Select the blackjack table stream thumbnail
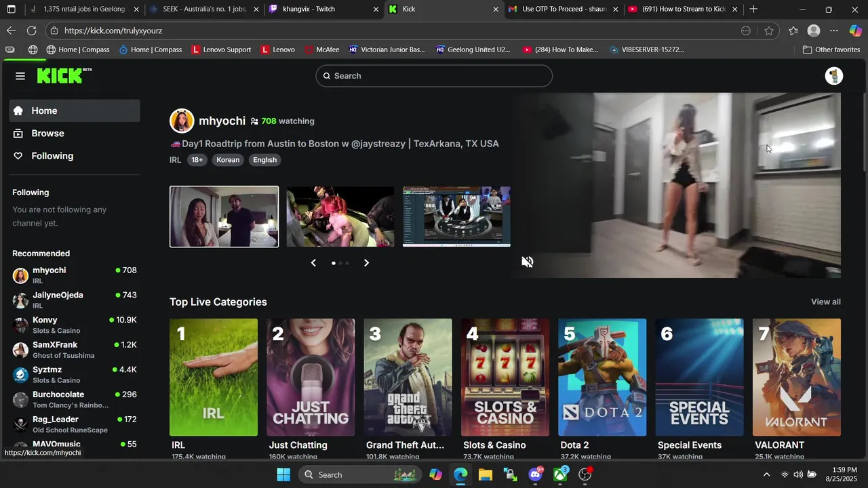The height and width of the screenshot is (488, 868). 456,217
